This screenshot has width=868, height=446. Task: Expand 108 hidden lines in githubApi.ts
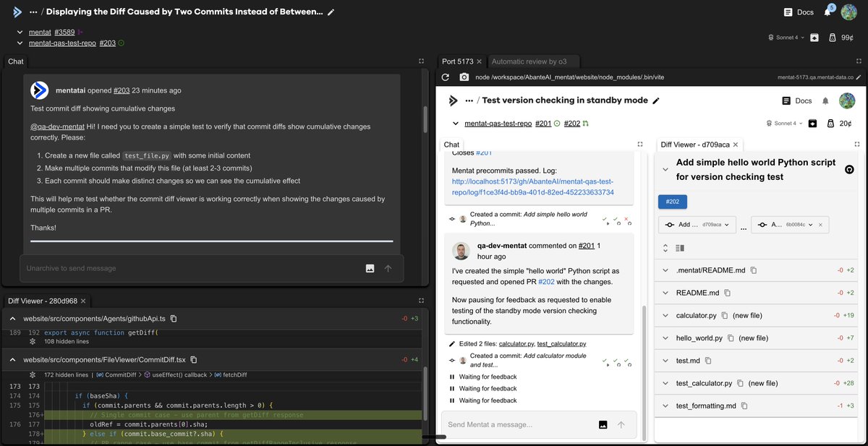(x=32, y=340)
